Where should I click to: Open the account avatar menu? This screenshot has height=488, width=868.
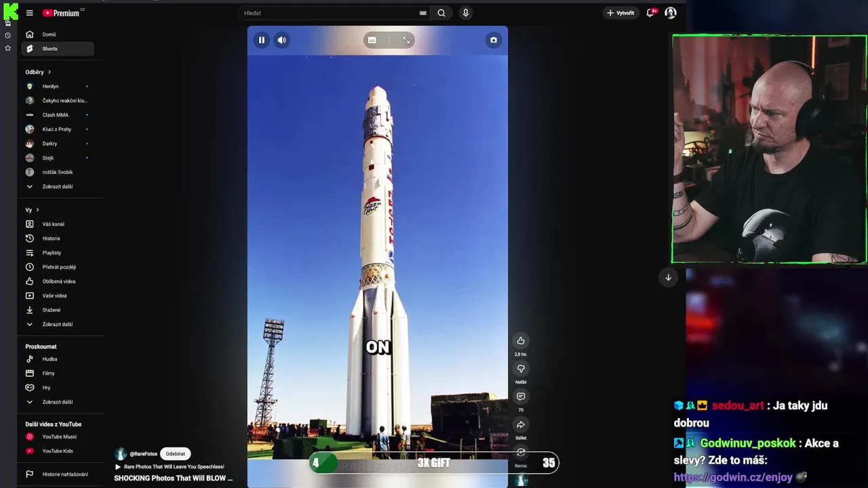pos(671,13)
